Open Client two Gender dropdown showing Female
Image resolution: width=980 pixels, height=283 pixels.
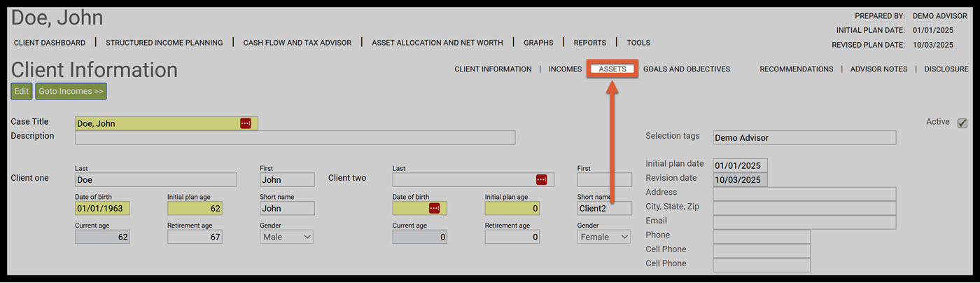(x=605, y=237)
